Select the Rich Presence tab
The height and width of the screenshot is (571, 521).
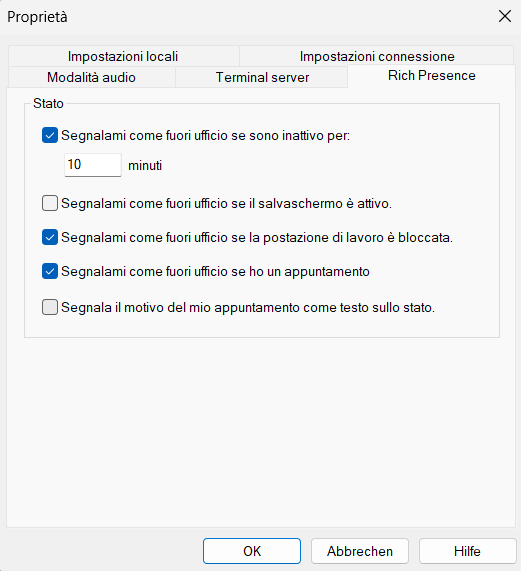(431, 76)
